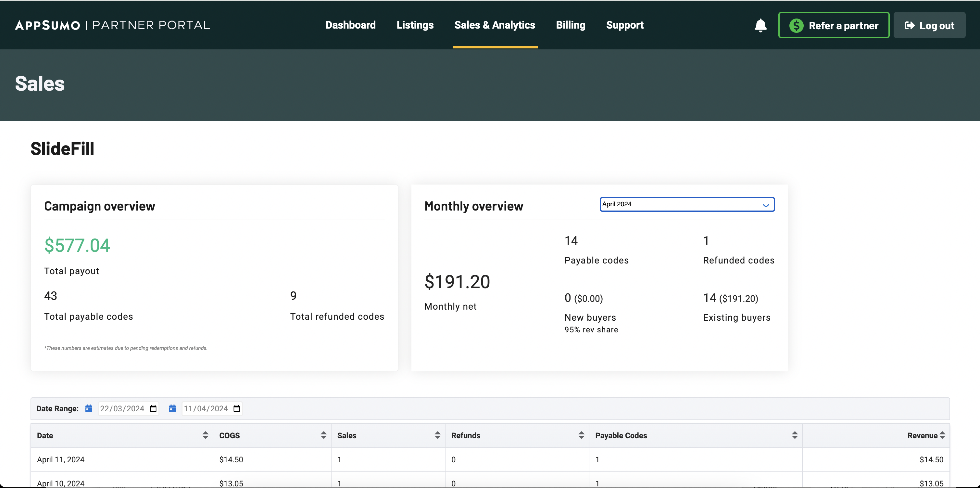Click the Monthly overview heading
980x488 pixels.
[x=474, y=206]
